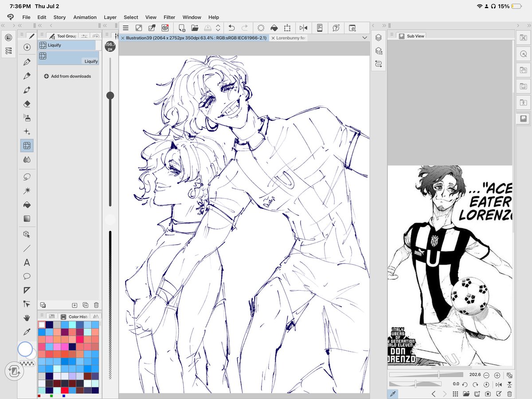Click the Redo arrow in command bar
This screenshot has height=399, width=532.
(245, 28)
